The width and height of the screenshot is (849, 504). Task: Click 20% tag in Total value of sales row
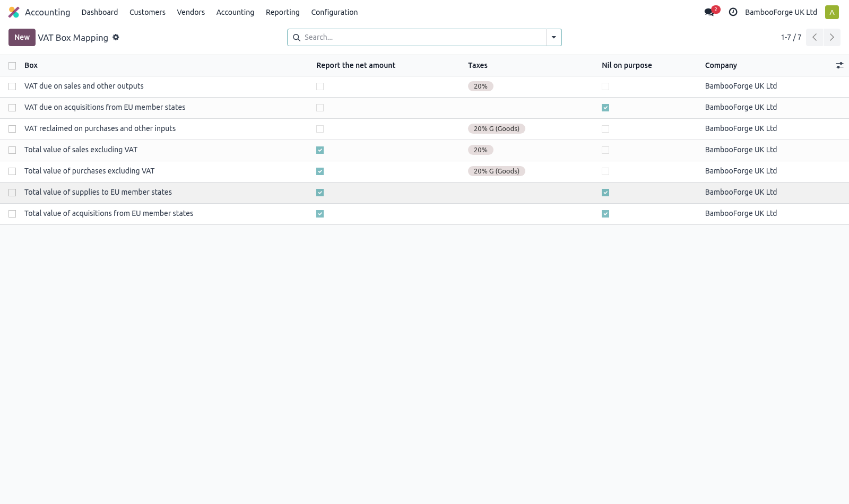click(481, 150)
